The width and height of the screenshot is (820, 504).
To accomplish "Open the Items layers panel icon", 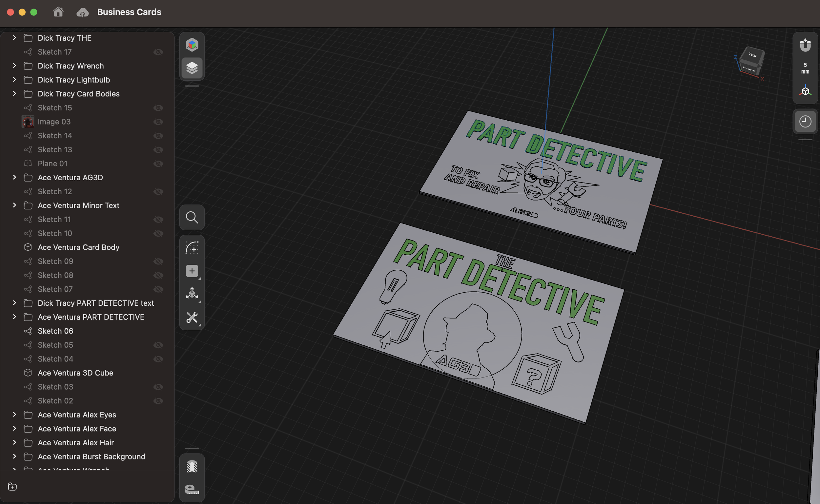I will [x=192, y=68].
